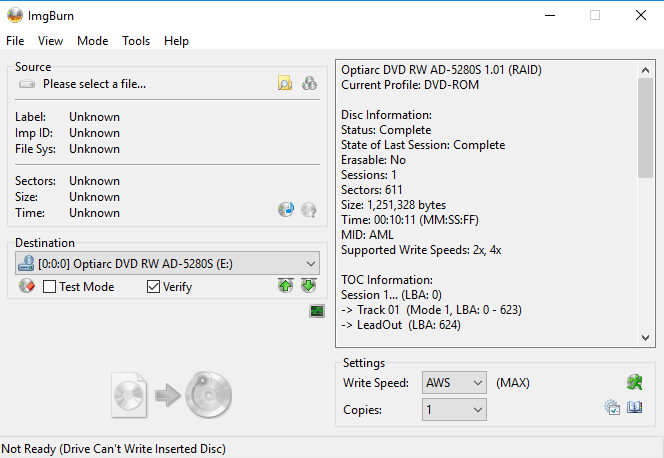Open the Help menu

[176, 41]
